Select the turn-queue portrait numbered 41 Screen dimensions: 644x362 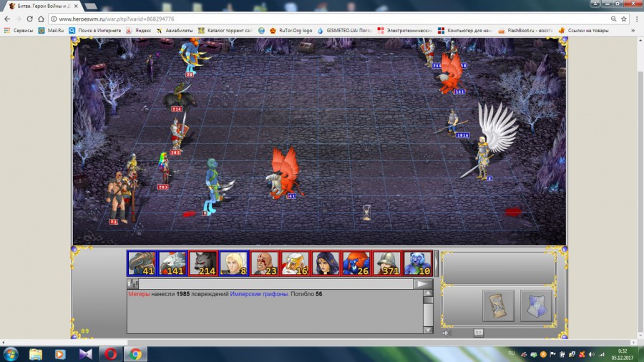[142, 263]
